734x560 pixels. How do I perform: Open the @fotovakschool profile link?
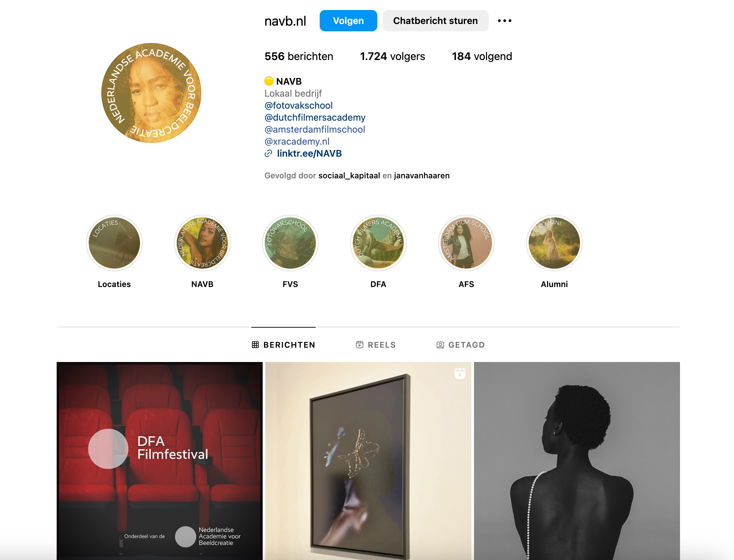pyautogui.click(x=298, y=105)
